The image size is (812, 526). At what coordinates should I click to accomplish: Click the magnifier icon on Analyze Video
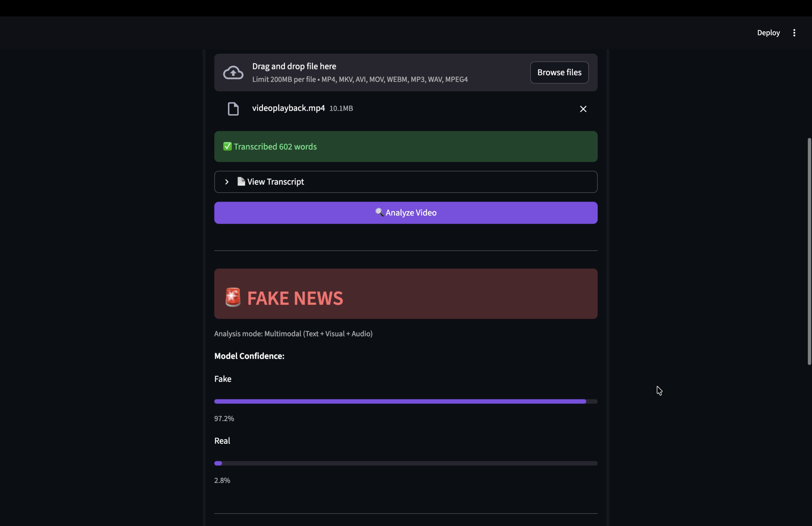pyautogui.click(x=379, y=212)
